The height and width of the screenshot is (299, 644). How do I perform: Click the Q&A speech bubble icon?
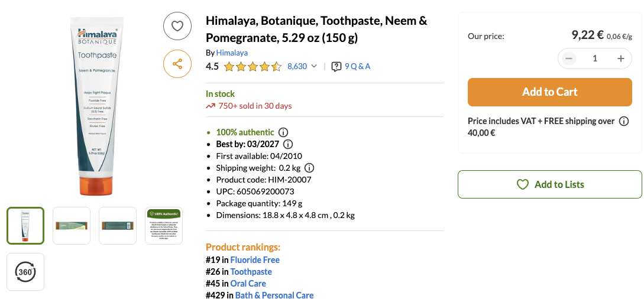pyautogui.click(x=336, y=66)
